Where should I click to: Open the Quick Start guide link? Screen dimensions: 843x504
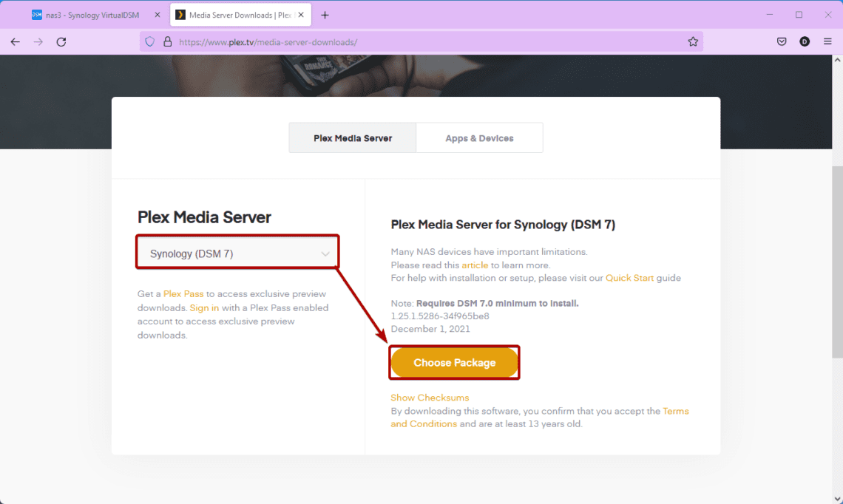pos(629,279)
